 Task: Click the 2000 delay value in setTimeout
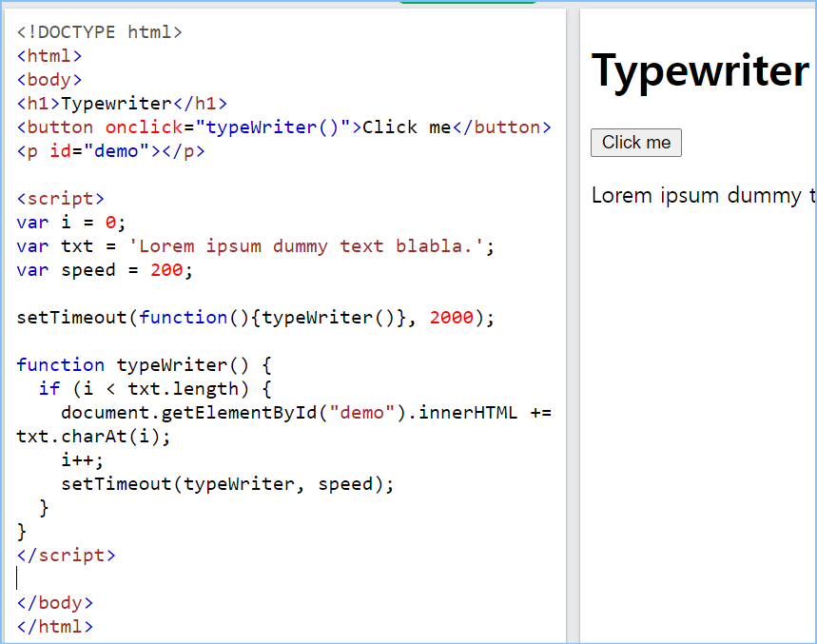[x=451, y=318]
